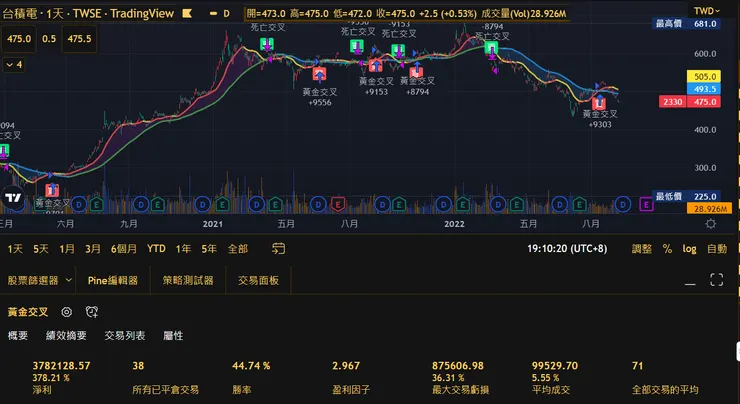Select the 全部 time range
This screenshot has width=740, height=404.
point(238,249)
